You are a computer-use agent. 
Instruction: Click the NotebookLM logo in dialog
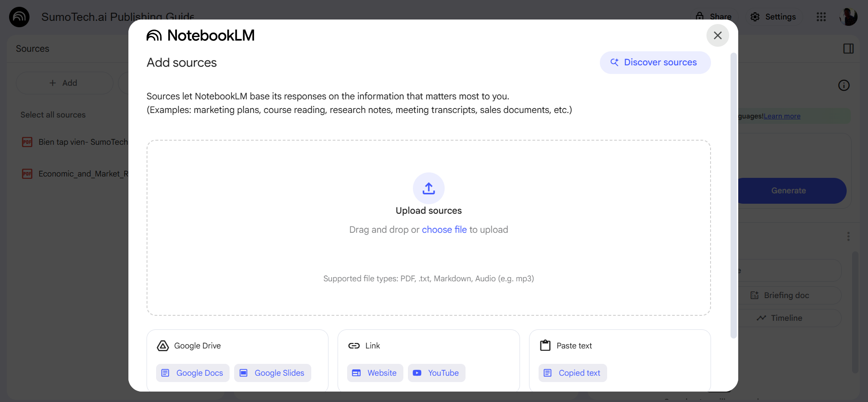(x=200, y=35)
